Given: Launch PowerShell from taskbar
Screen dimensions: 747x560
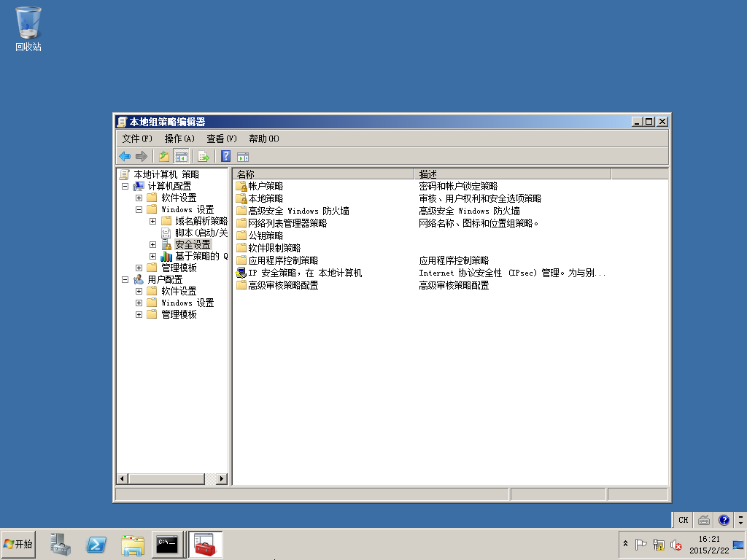Looking at the screenshot, I should 96,544.
